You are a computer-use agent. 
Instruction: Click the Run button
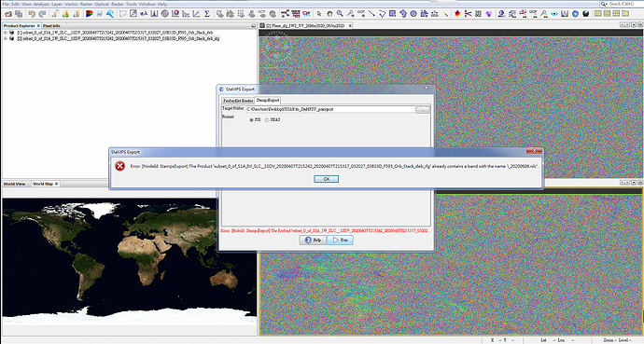(x=340, y=240)
